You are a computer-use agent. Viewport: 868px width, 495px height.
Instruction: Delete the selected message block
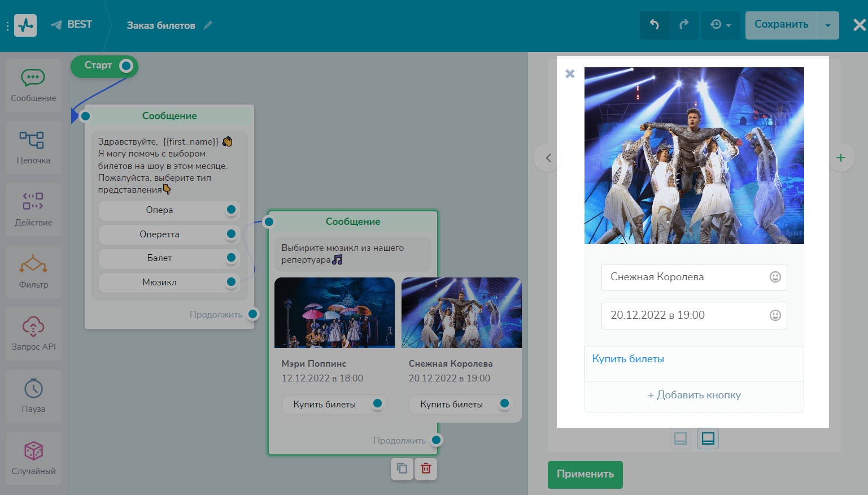point(426,468)
